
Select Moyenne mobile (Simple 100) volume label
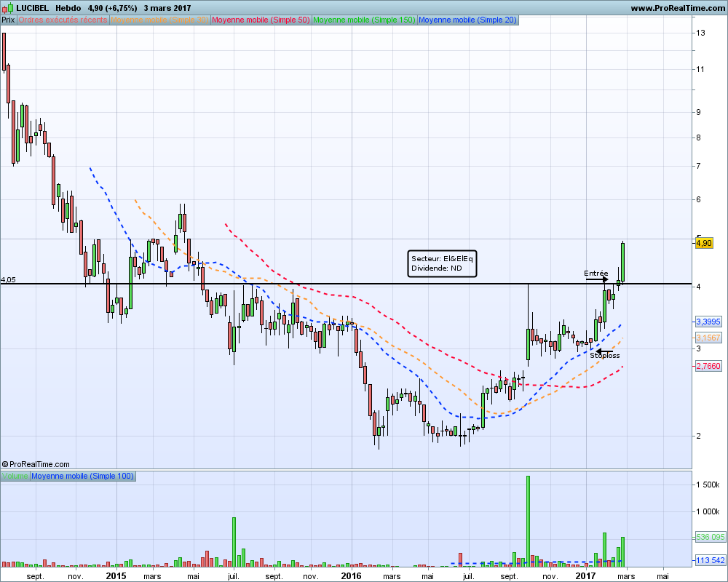pos(83,477)
